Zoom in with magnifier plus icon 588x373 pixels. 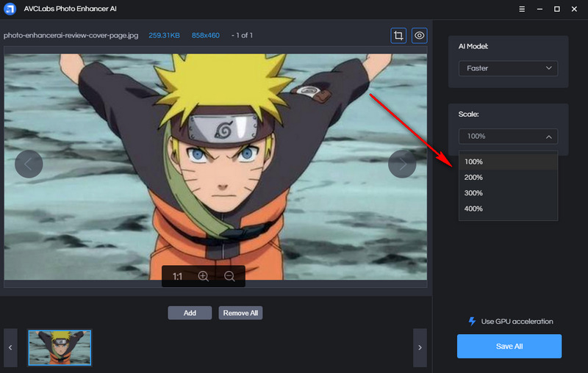(x=204, y=276)
